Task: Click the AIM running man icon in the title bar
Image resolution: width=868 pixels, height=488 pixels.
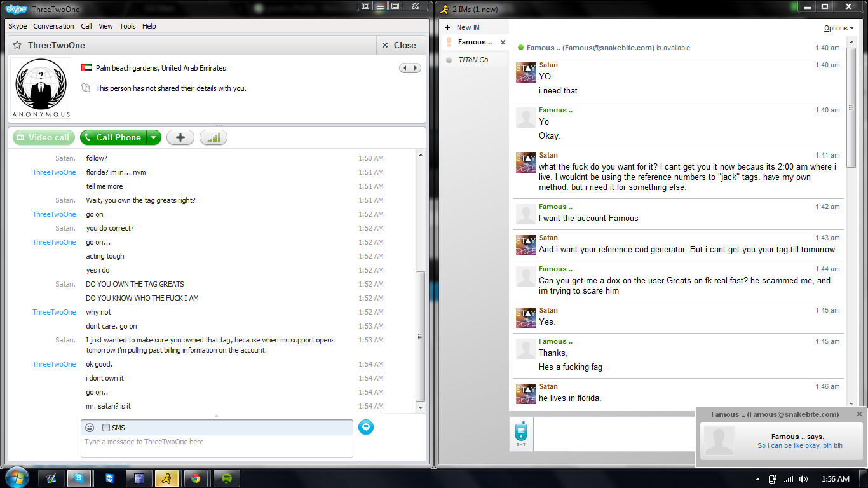Action: coord(445,9)
